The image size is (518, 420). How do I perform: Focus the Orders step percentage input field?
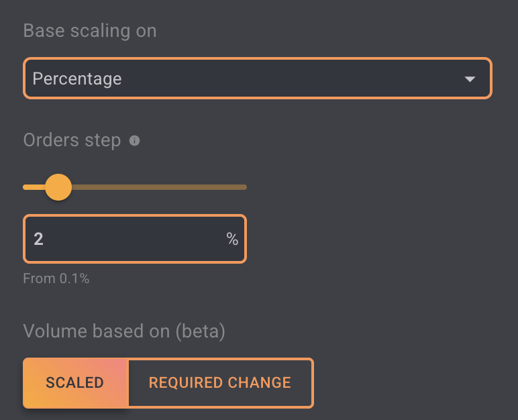(135, 239)
